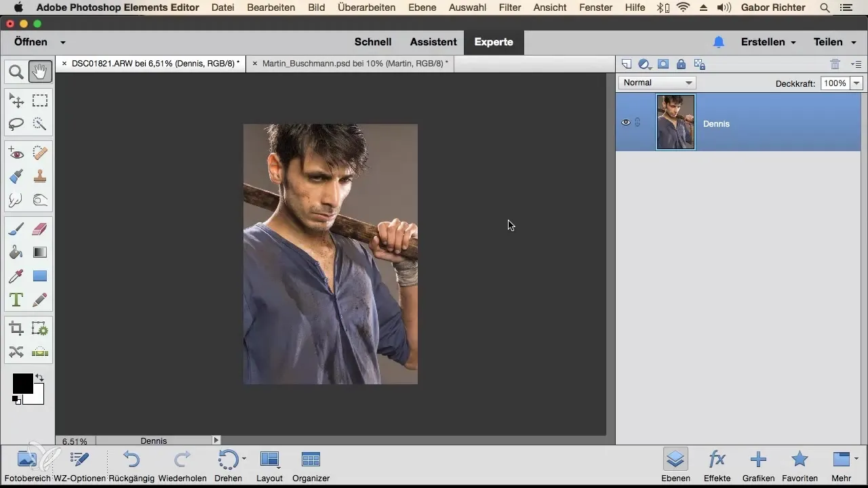Expand the Öffnen dropdown arrow

[x=63, y=42]
